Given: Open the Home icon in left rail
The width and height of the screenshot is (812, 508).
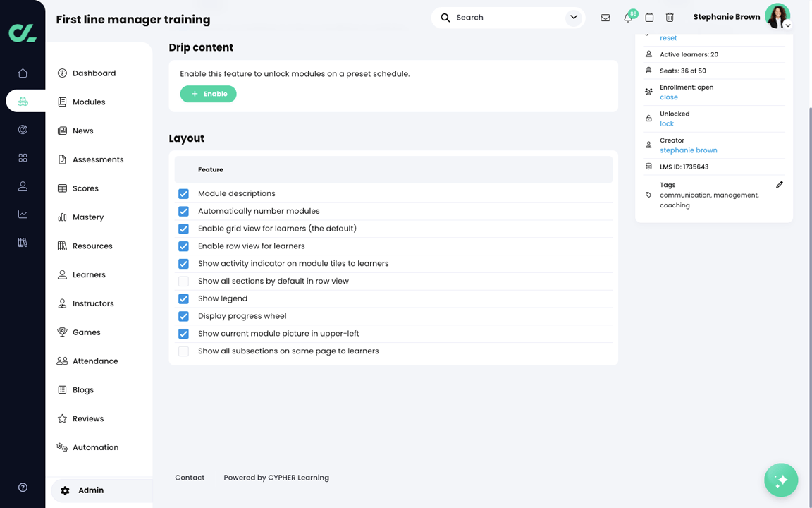Looking at the screenshot, I should pyautogui.click(x=23, y=73).
